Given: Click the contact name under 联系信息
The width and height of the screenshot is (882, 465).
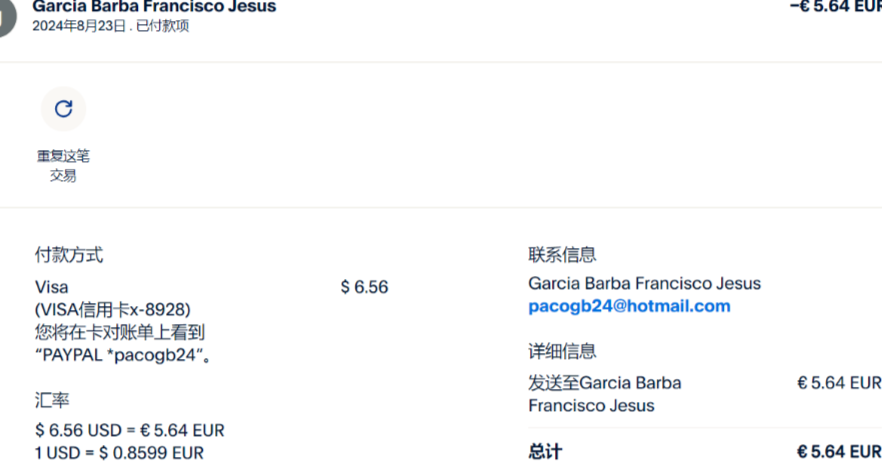Looking at the screenshot, I should click(644, 283).
